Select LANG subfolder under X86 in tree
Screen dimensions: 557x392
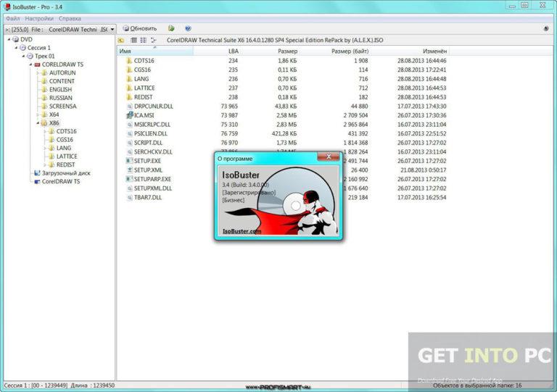tap(64, 148)
